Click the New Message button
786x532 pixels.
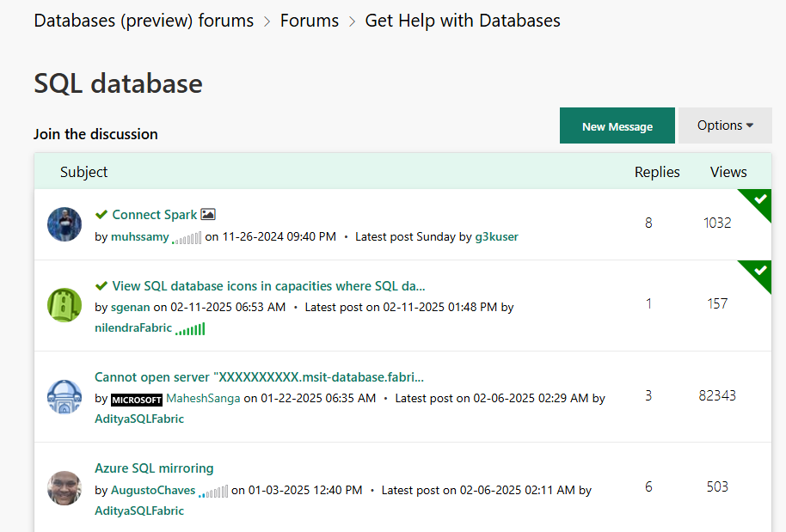617,125
